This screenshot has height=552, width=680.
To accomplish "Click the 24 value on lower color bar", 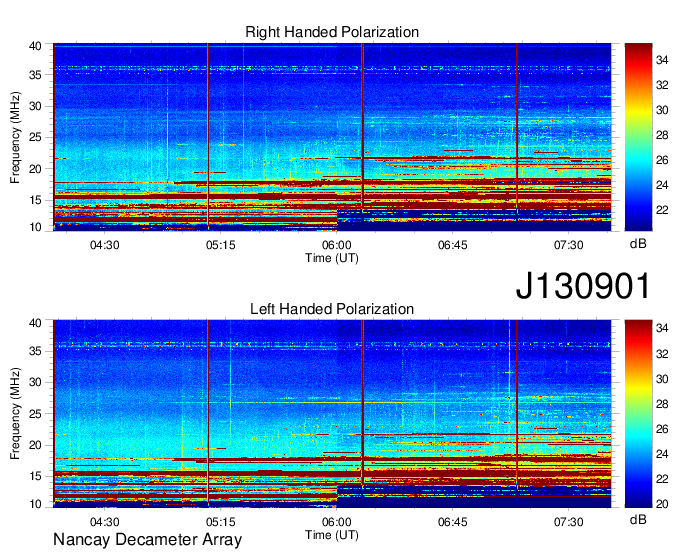I will [662, 454].
